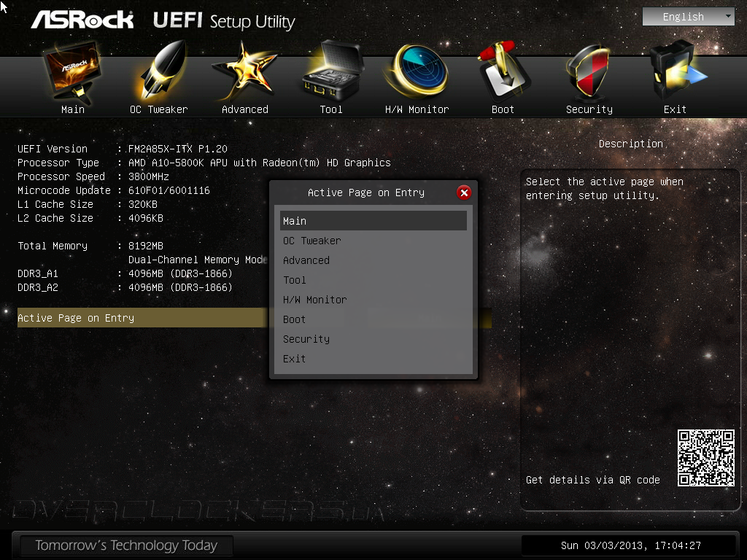
Task: Click the Security tab label
Action: point(589,109)
